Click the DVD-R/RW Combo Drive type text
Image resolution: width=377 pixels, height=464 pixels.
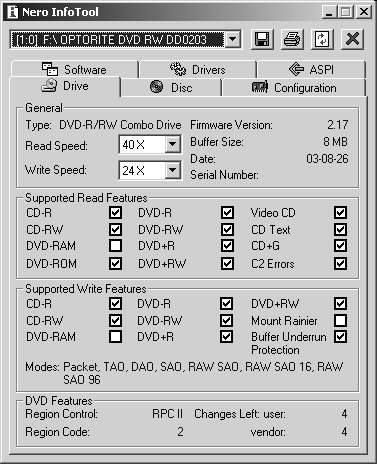click(x=120, y=125)
